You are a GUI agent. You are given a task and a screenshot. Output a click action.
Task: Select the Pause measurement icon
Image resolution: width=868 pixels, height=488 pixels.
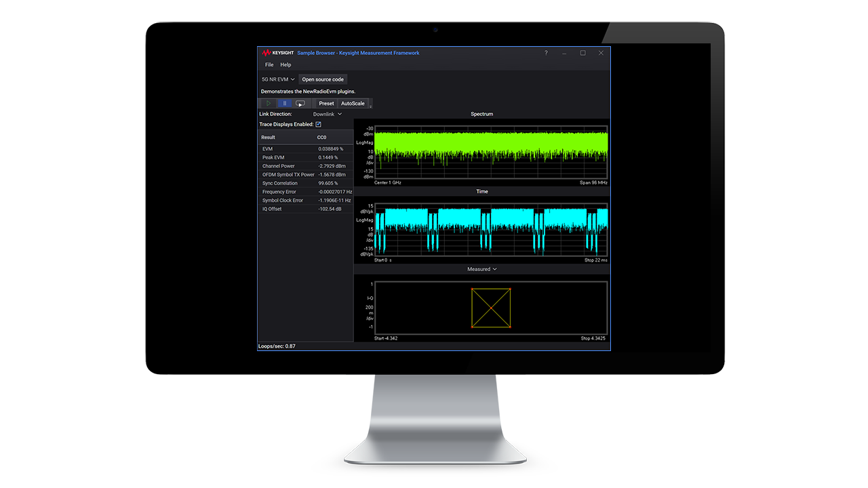(x=284, y=104)
